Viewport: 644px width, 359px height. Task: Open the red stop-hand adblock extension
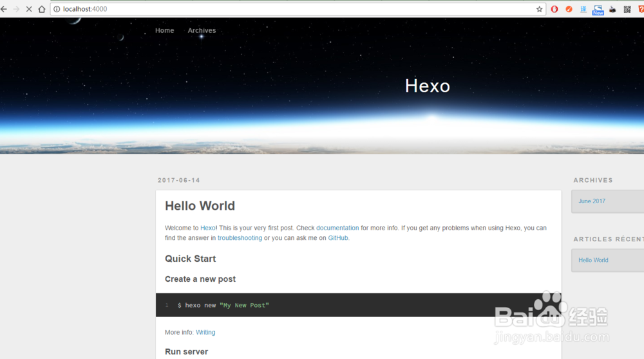click(554, 9)
